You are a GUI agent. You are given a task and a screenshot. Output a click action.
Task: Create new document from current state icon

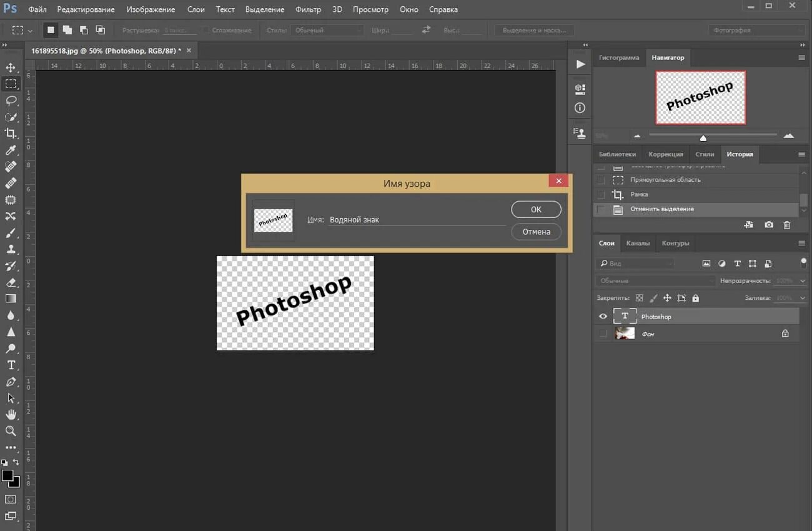748,225
